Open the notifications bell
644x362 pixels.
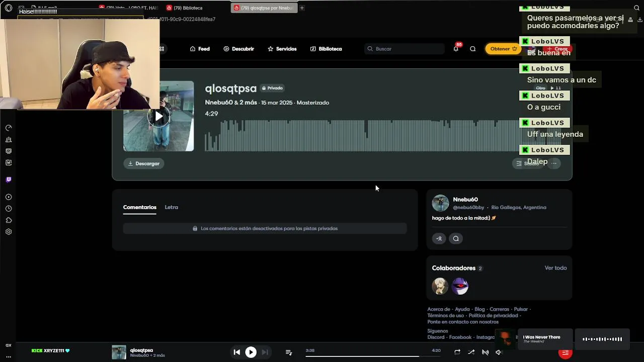[x=456, y=49]
